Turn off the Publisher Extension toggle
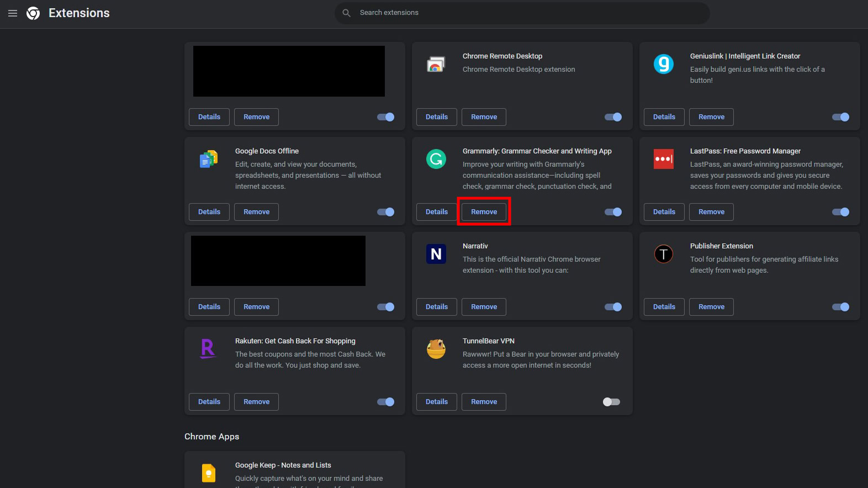The width and height of the screenshot is (868, 488). (841, 307)
